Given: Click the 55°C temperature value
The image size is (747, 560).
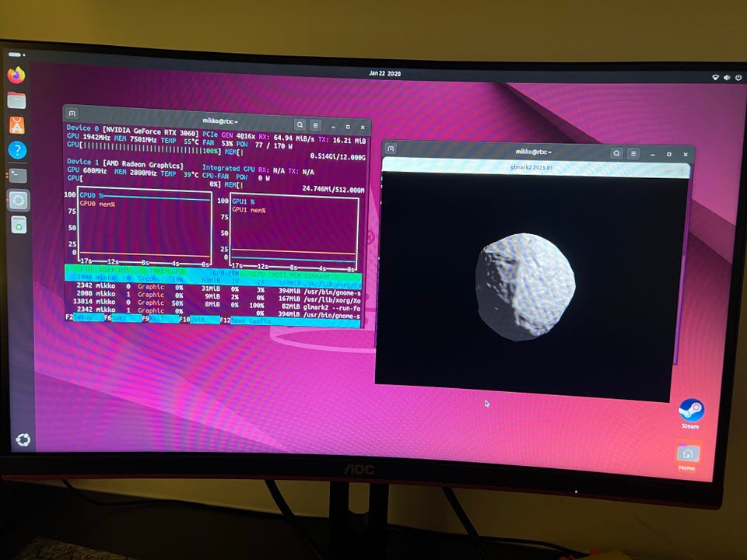Looking at the screenshot, I should [x=191, y=142].
